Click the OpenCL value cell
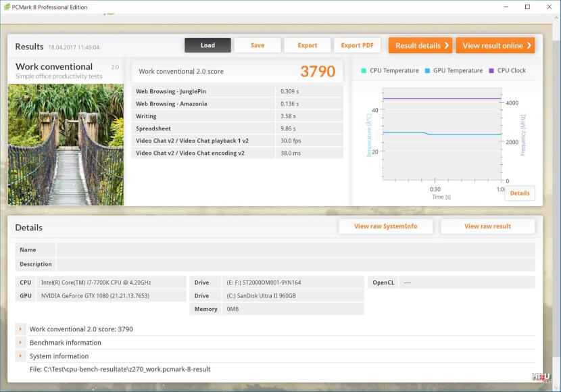Screen dimensions: 561x392 [x=467, y=283]
